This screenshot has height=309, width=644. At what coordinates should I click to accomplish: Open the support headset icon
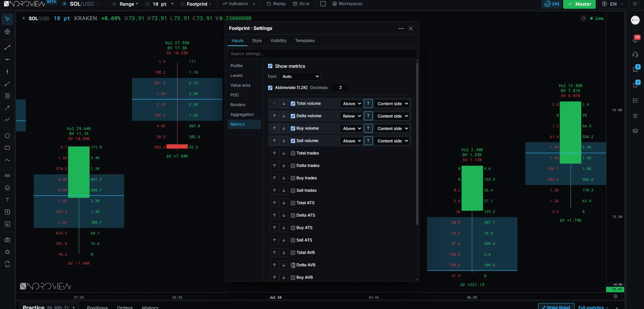[x=635, y=54]
